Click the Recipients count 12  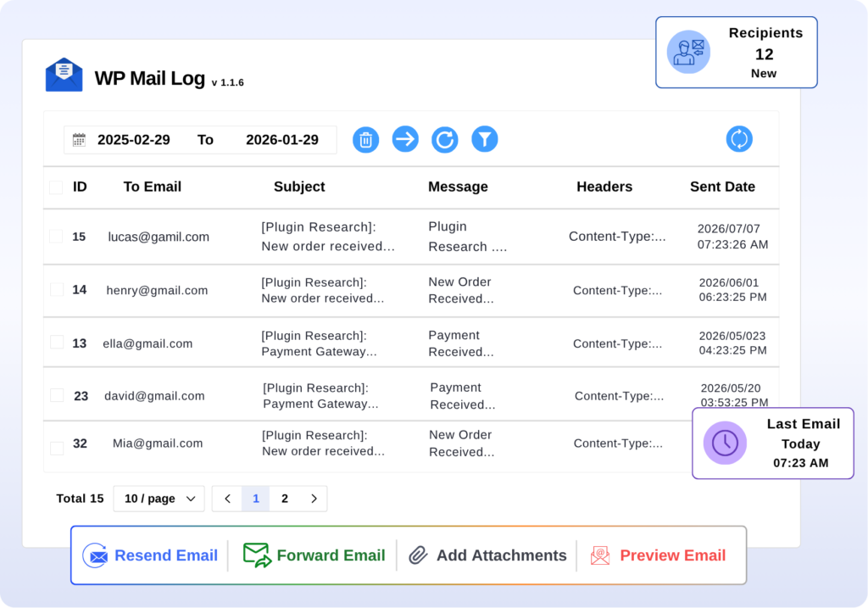tap(764, 54)
